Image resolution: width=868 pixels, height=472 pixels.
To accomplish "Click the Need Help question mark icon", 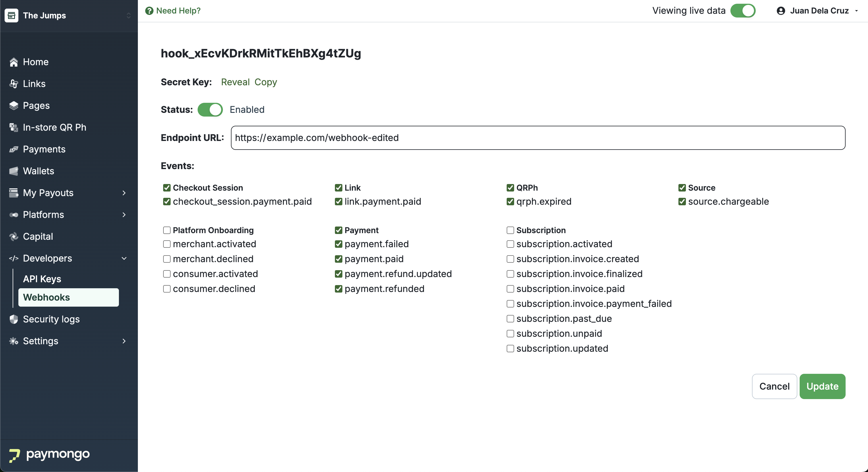I will [x=149, y=11].
